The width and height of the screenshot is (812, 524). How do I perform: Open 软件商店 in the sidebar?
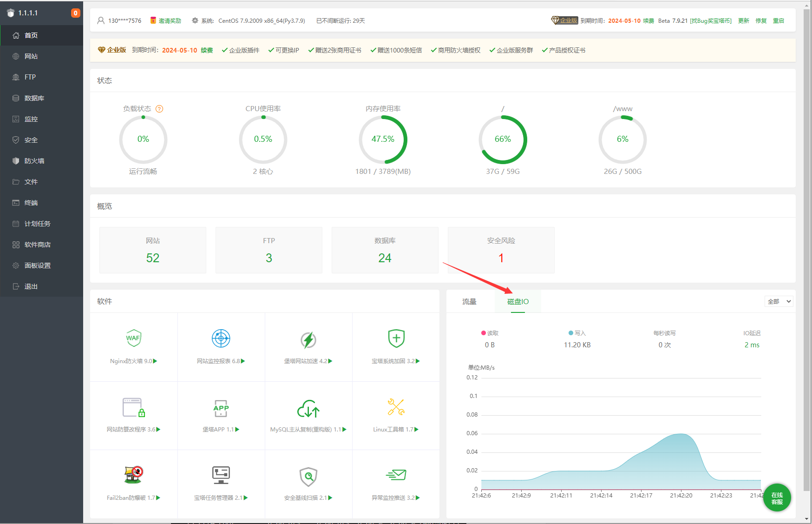coord(42,245)
